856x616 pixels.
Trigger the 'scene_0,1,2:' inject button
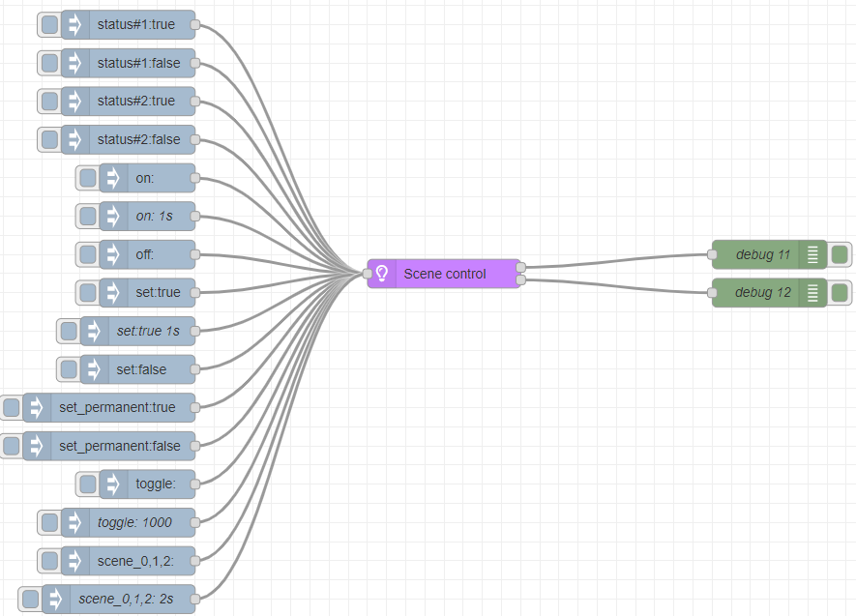tap(49, 561)
